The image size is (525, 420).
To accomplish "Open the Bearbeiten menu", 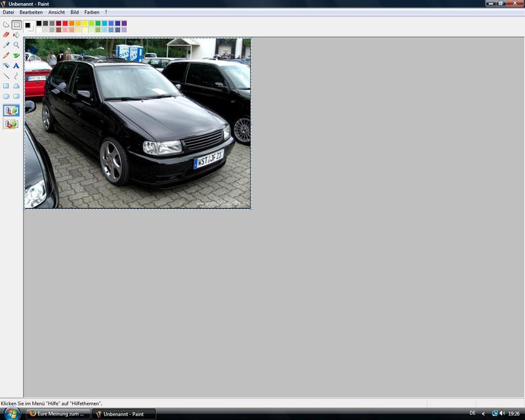I will pyautogui.click(x=31, y=12).
